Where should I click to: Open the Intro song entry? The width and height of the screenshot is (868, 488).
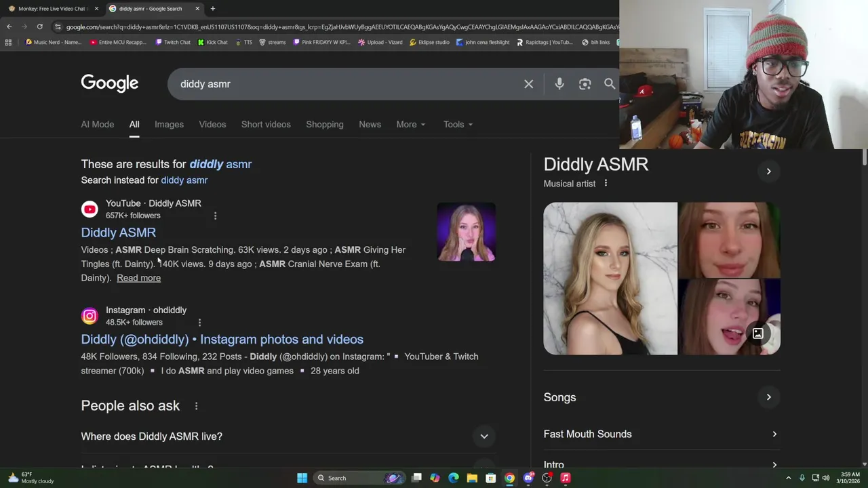[662, 465]
